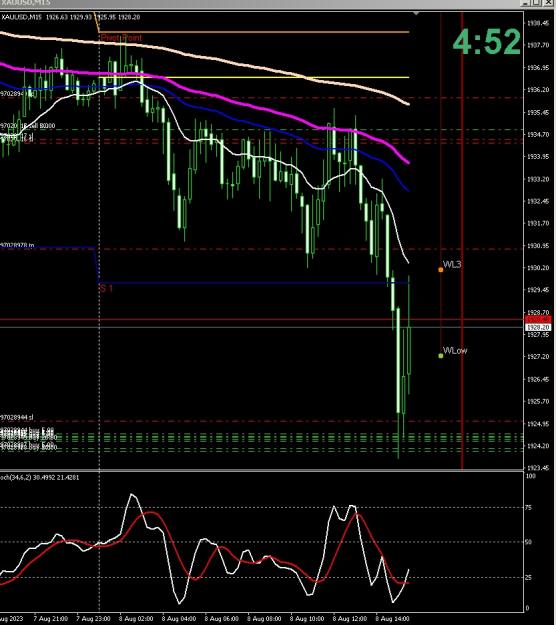This screenshot has height=625, width=556.
Task: Click the red Pivot Point label
Action: pyautogui.click(x=121, y=38)
